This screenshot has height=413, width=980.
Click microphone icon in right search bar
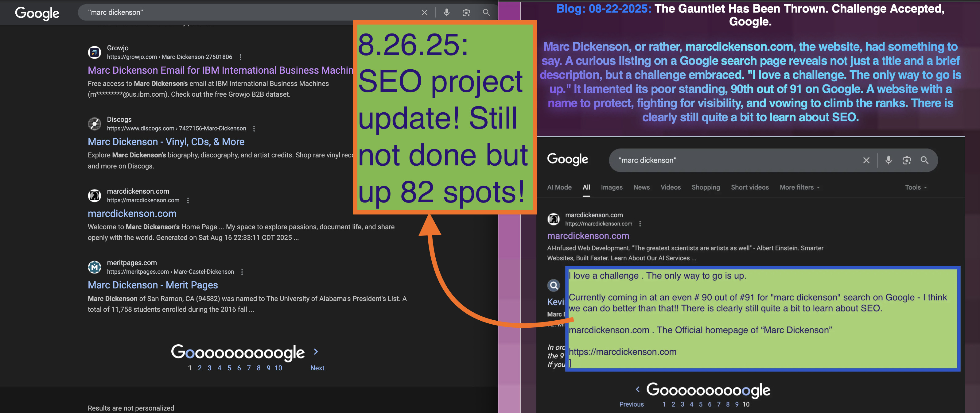888,160
